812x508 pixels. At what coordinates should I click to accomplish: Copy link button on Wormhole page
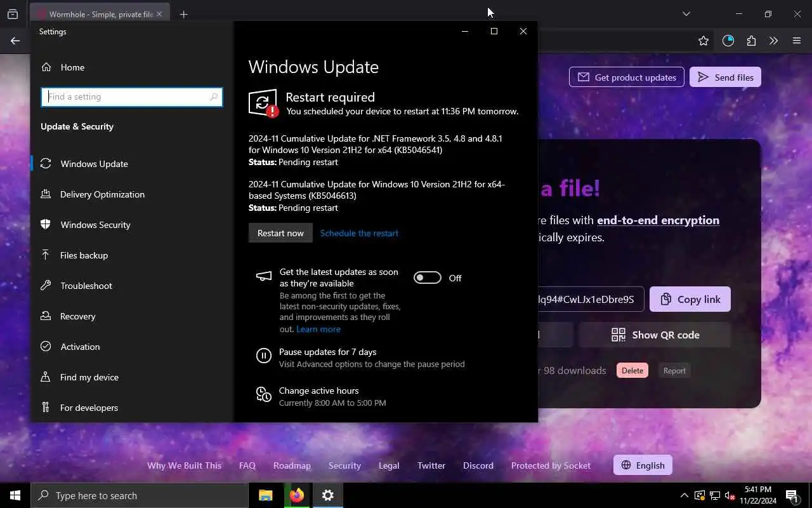coord(690,299)
